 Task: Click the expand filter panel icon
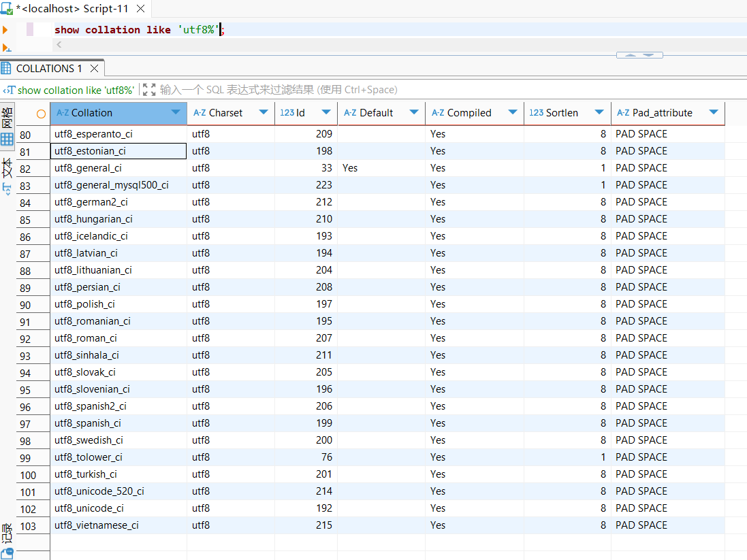[149, 90]
